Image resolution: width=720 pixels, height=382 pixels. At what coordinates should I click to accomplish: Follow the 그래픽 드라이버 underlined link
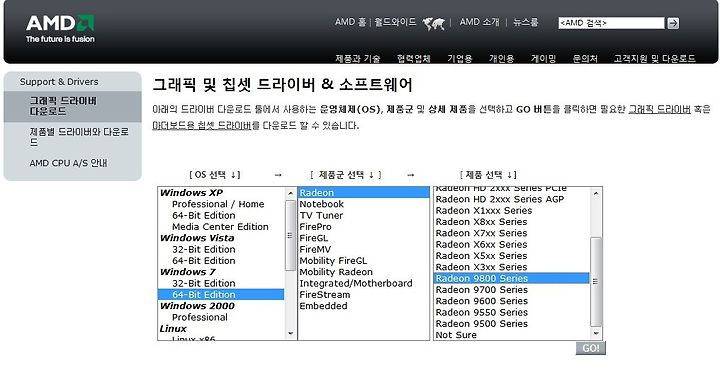click(x=659, y=109)
